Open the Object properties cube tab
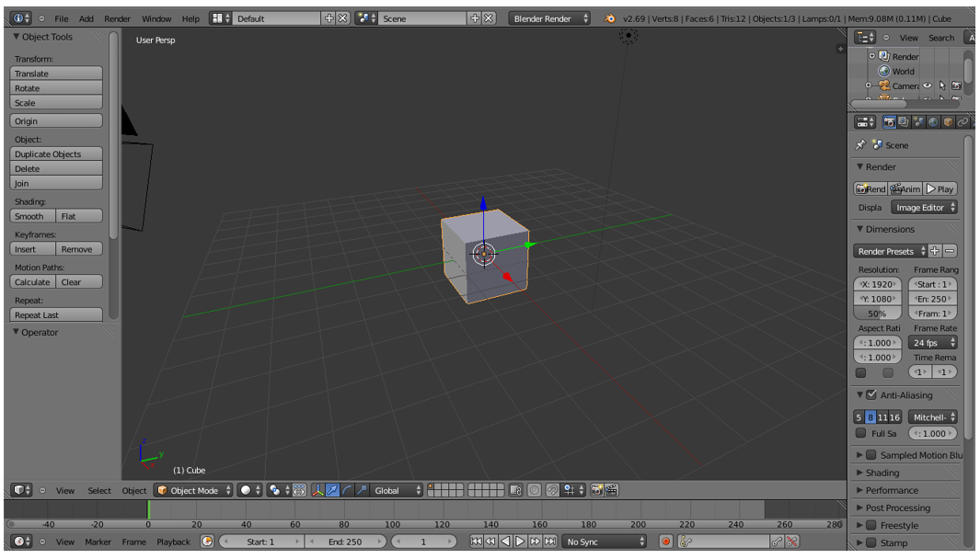This screenshot has width=980, height=559. (x=948, y=121)
